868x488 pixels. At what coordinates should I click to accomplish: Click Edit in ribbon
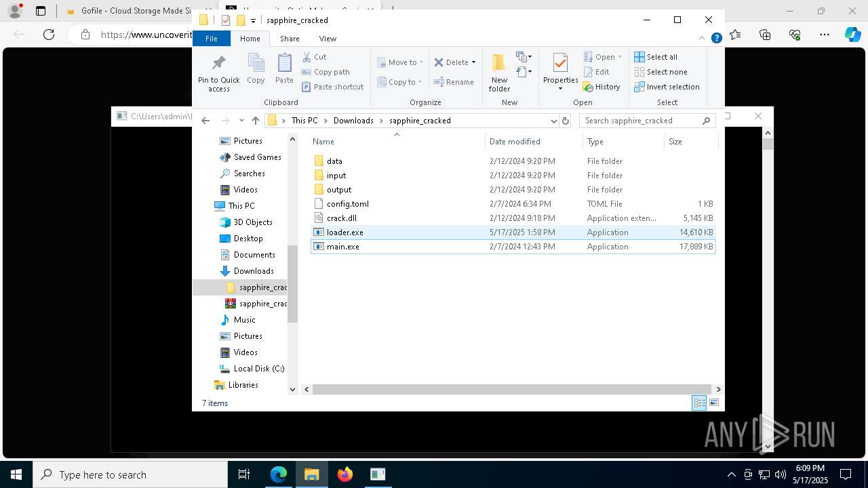(x=596, y=72)
